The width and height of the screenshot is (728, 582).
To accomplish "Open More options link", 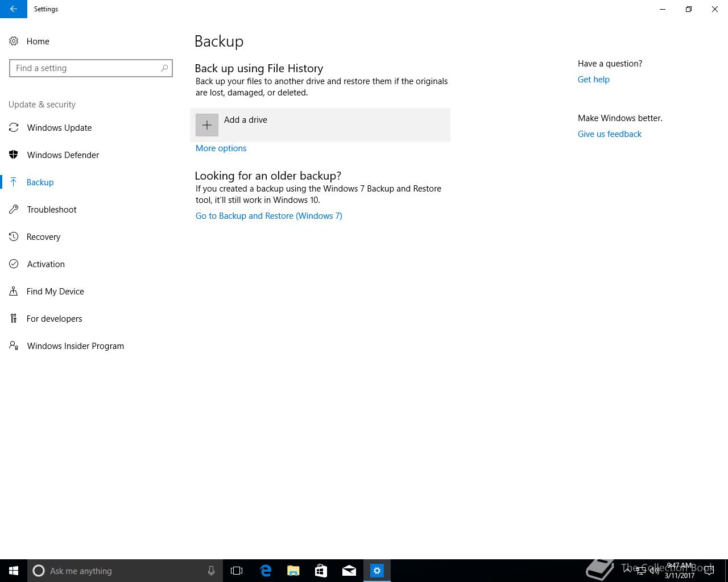I will click(221, 148).
